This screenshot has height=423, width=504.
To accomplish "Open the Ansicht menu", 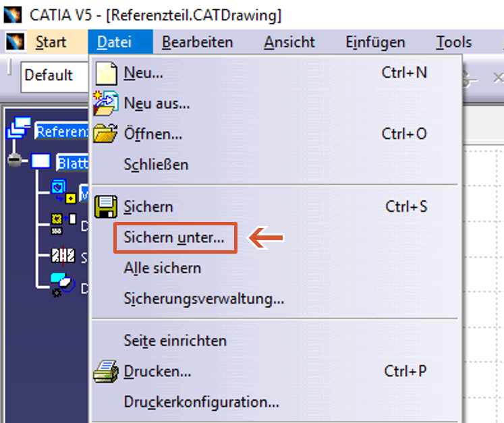I will 289,43.
